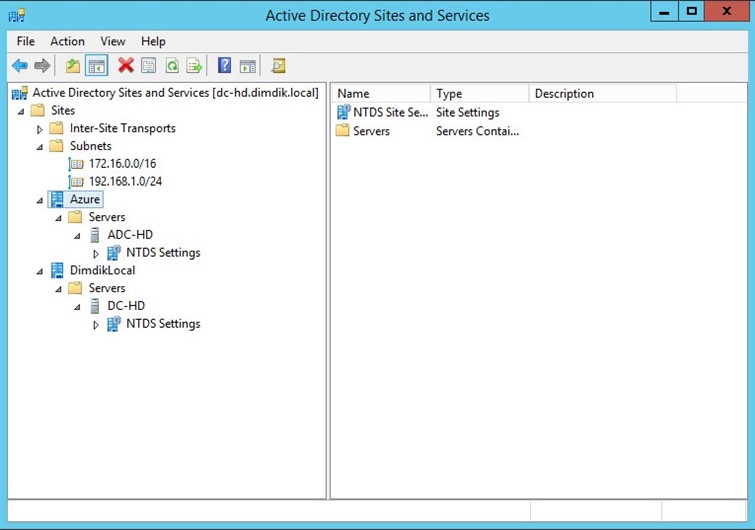Select the DC-HD server label
The width and height of the screenshot is (755, 530).
pyautogui.click(x=126, y=306)
